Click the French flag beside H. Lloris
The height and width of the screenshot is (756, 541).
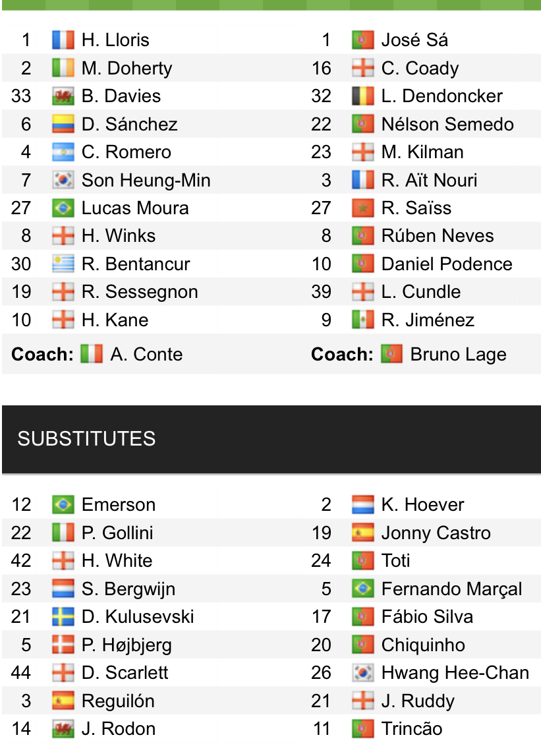point(63,40)
